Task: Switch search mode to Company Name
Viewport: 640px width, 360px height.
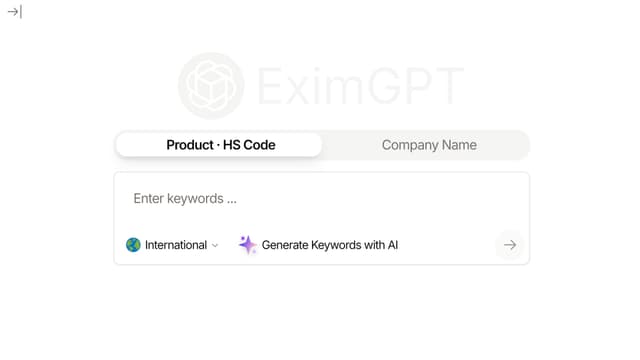Action: coord(429,145)
